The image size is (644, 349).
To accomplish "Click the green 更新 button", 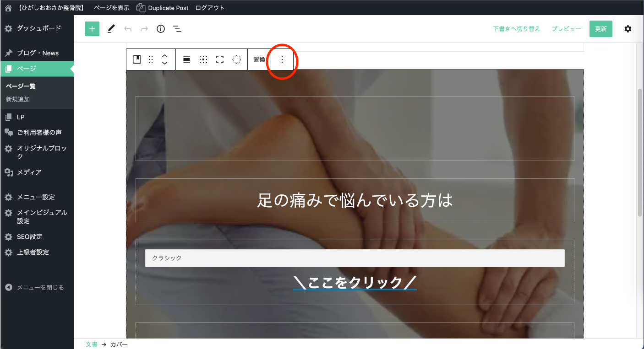I will tap(600, 29).
